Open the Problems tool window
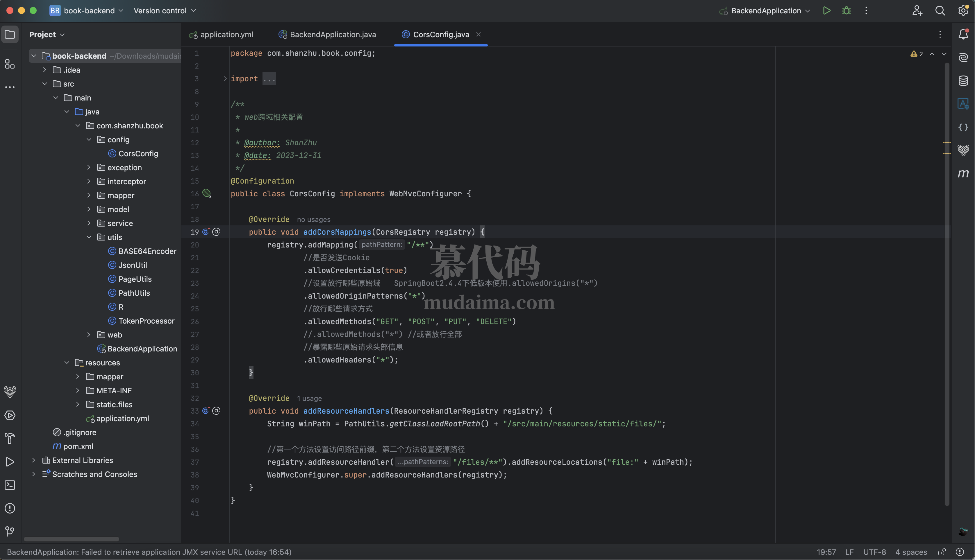The height and width of the screenshot is (560, 975). [10, 508]
